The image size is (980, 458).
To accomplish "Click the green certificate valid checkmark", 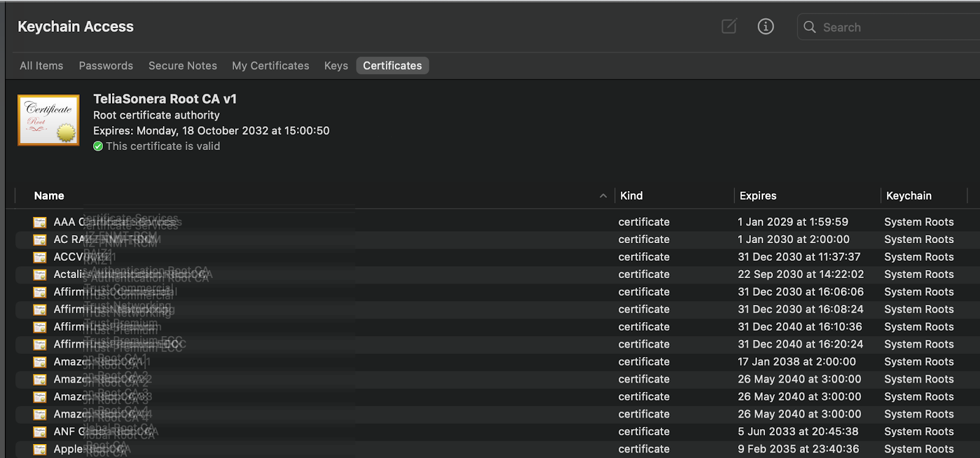I will point(98,146).
